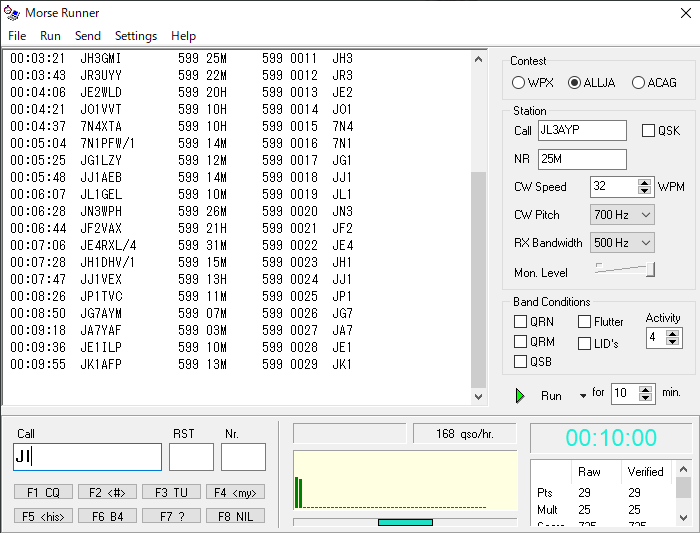Enable the QSK checkbox
The width and height of the screenshot is (700, 533).
(x=648, y=131)
